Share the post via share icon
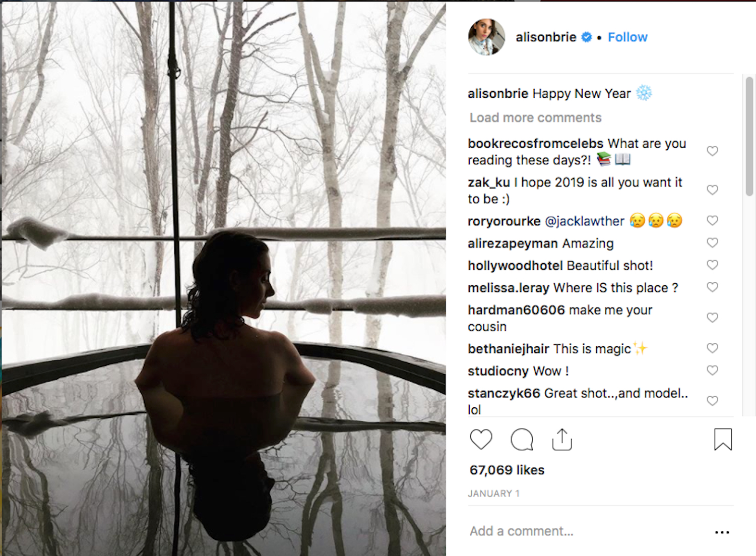The image size is (756, 556). coord(562,439)
